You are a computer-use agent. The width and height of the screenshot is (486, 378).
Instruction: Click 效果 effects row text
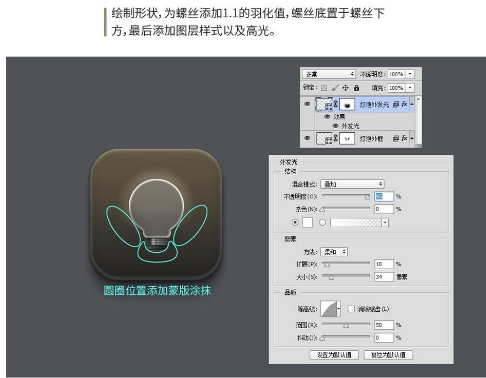pyautogui.click(x=339, y=117)
